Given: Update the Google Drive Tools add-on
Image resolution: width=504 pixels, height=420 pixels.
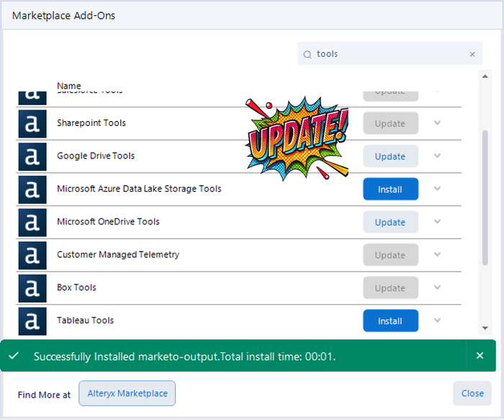Looking at the screenshot, I should coord(390,156).
